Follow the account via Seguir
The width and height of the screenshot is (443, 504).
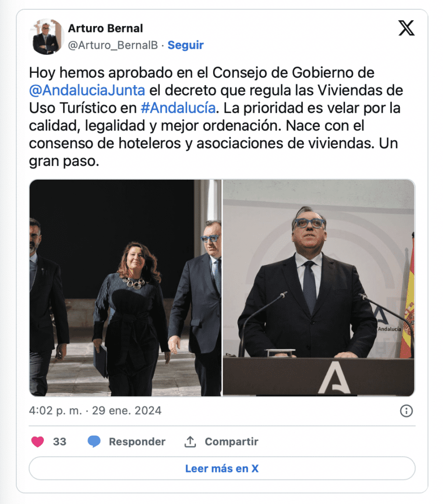(x=186, y=45)
